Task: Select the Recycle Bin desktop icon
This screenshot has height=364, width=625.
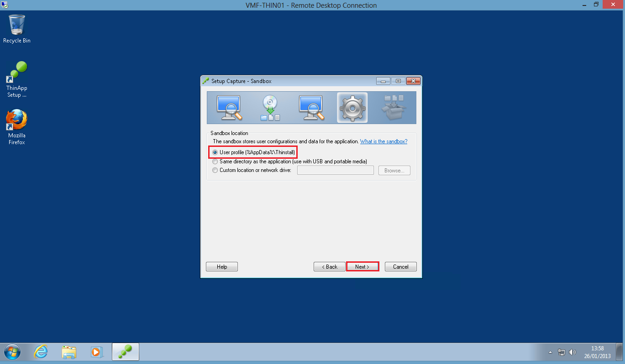Action: pos(17,28)
